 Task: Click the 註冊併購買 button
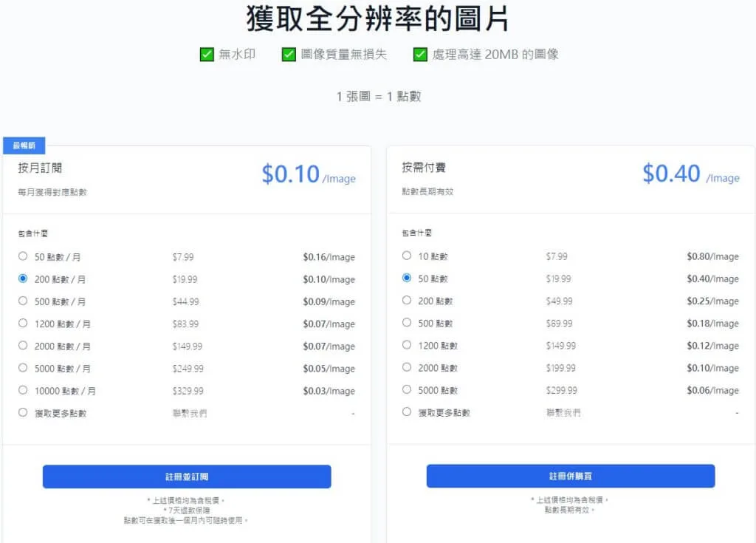click(571, 476)
